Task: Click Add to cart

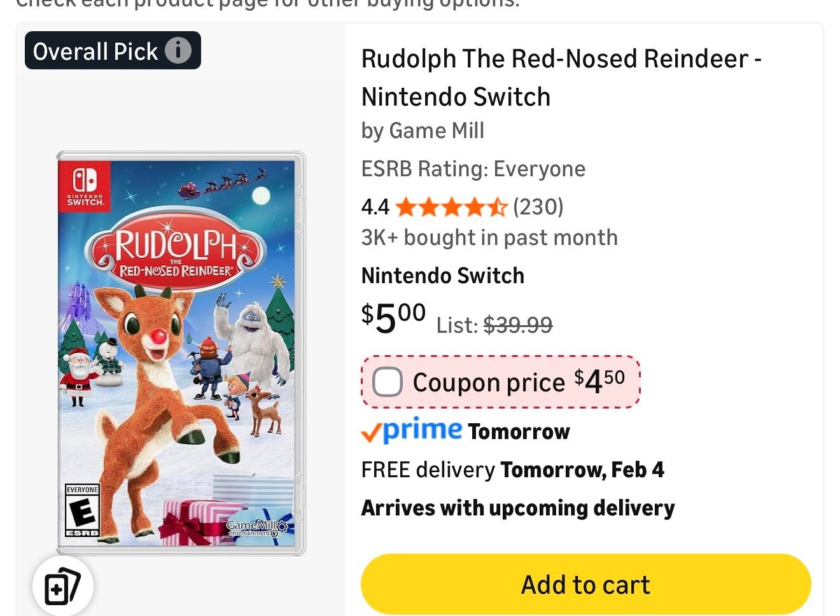Action: (x=585, y=584)
